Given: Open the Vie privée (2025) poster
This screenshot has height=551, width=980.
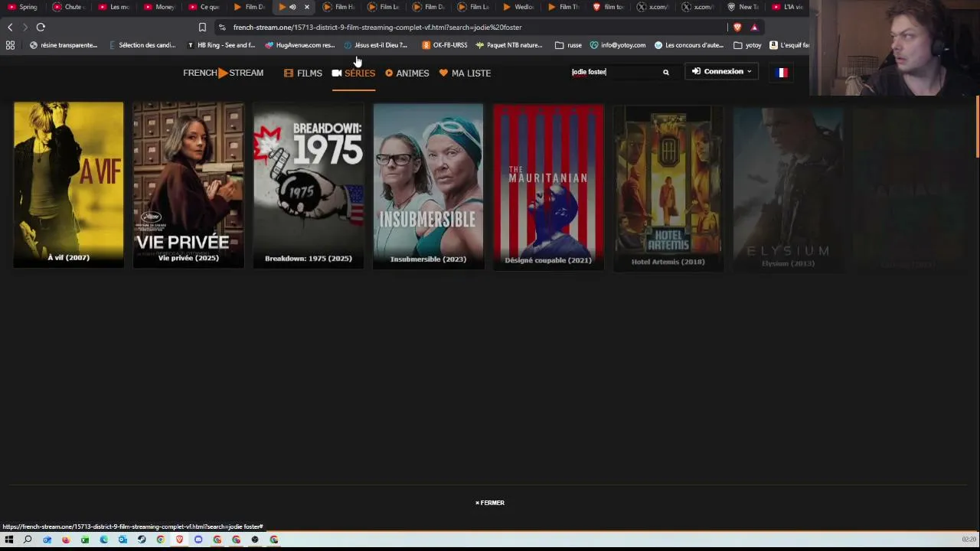Looking at the screenshot, I should pos(188,185).
